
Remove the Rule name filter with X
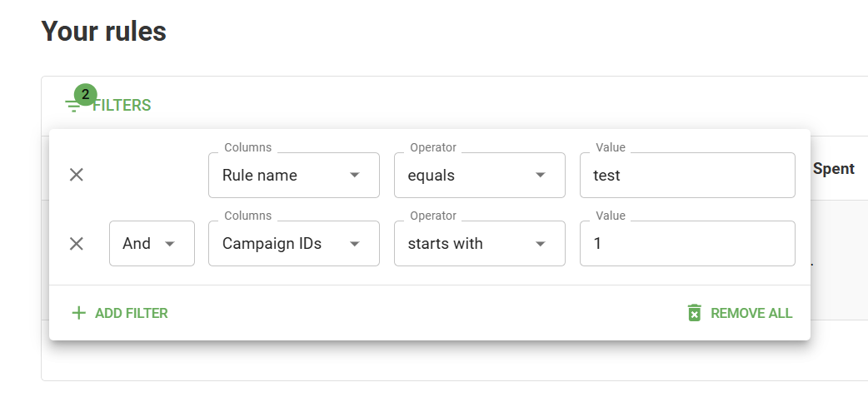click(x=76, y=175)
